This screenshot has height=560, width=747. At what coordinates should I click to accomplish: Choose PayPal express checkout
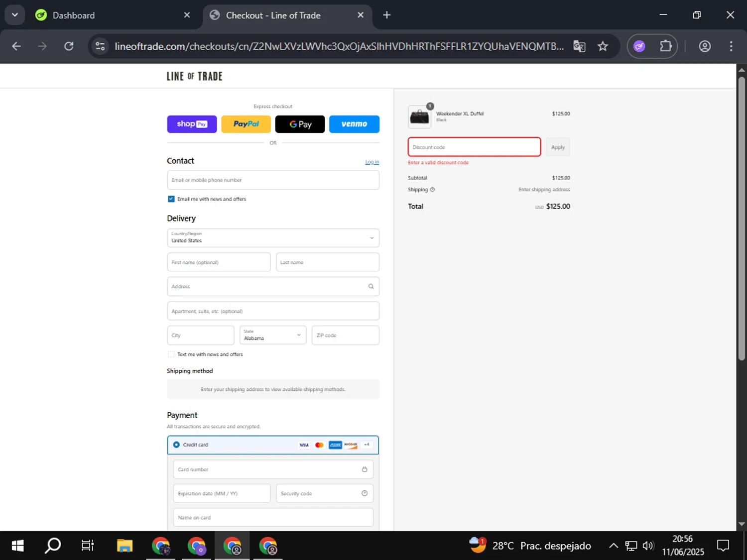point(246,124)
